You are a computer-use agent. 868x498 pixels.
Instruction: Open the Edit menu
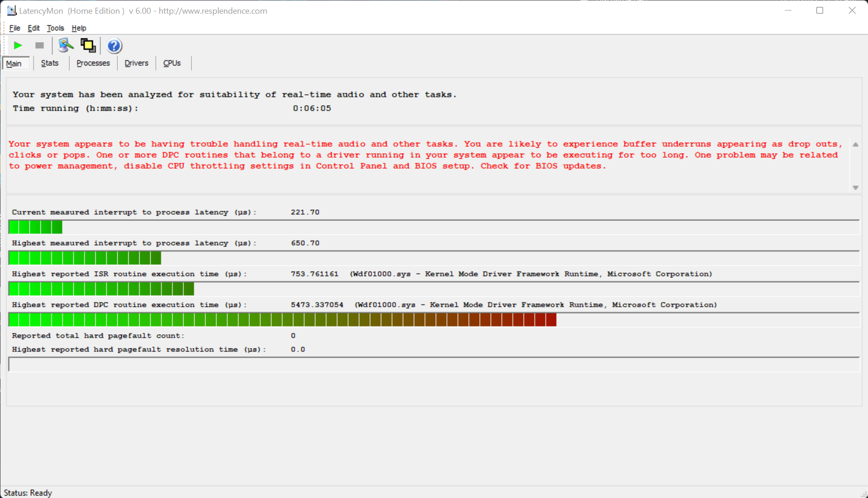pos(33,28)
